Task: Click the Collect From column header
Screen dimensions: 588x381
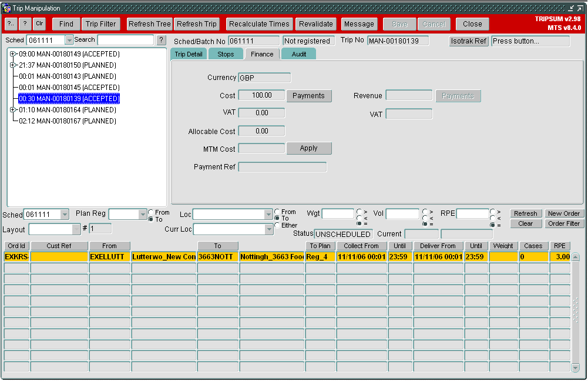Action: [x=361, y=246]
